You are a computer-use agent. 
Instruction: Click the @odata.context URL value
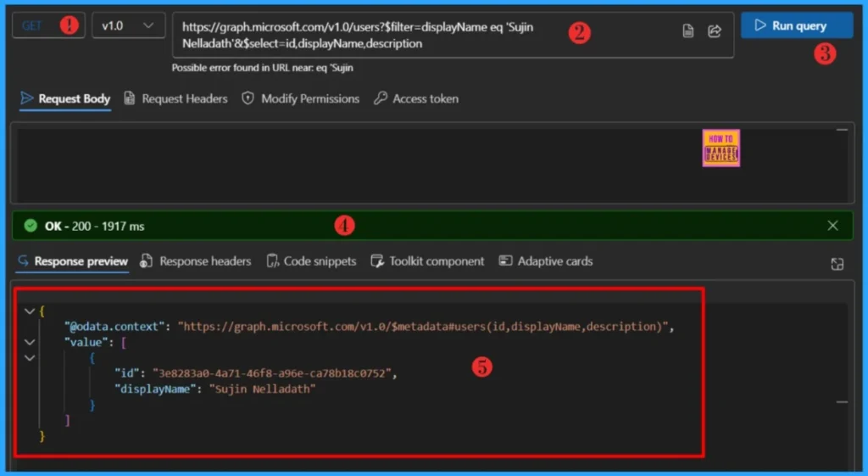click(x=423, y=327)
